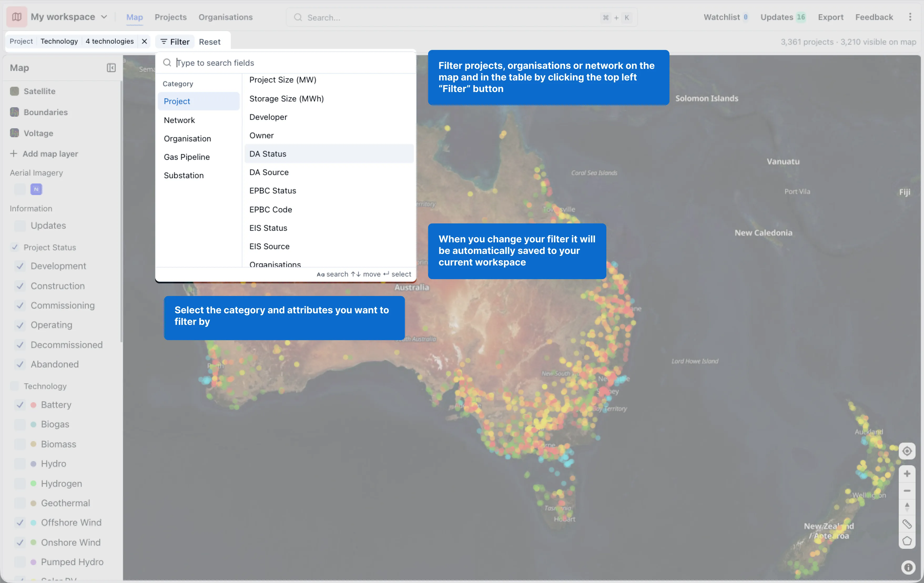Select the Substation category
The width and height of the screenshot is (924, 583).
click(x=198, y=175)
